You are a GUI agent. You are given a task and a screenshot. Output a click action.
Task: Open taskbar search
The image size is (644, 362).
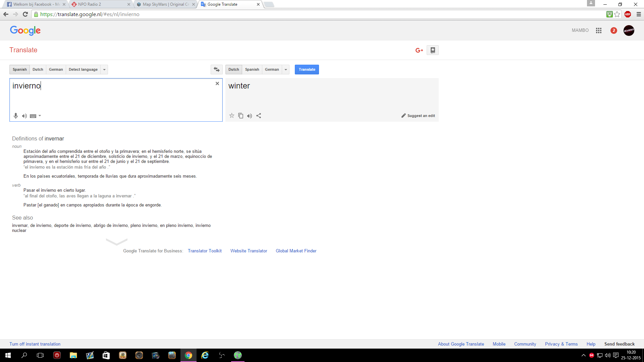[24, 355]
